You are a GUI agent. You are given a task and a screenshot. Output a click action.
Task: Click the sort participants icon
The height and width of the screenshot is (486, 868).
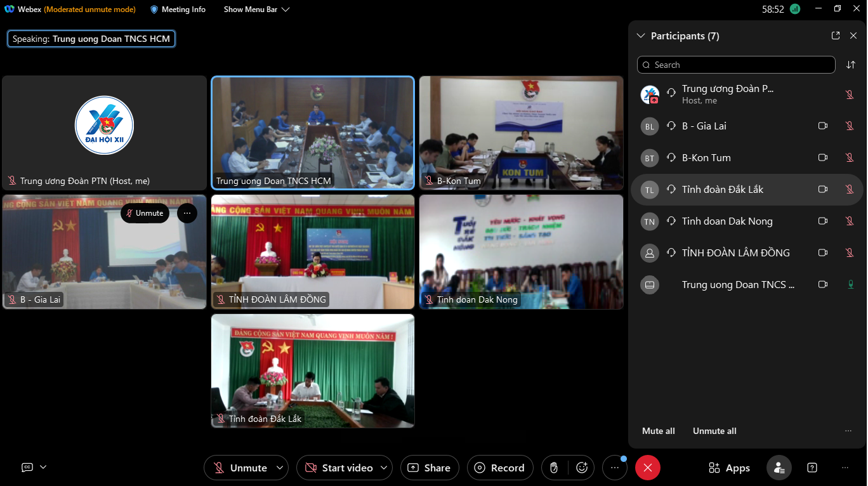[x=851, y=65]
